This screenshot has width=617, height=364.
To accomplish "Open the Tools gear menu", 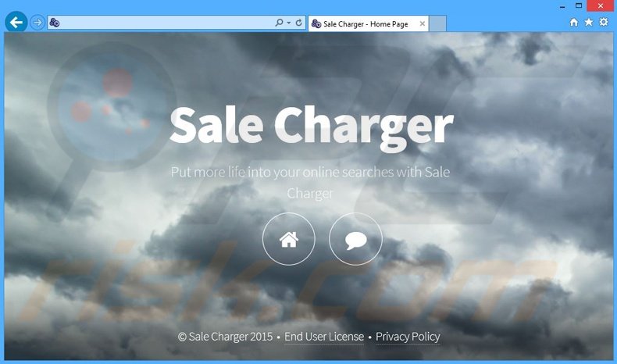I will click(604, 23).
